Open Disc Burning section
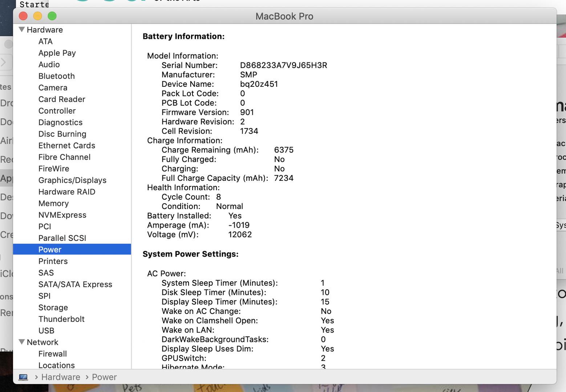566x392 pixels. pos(62,134)
